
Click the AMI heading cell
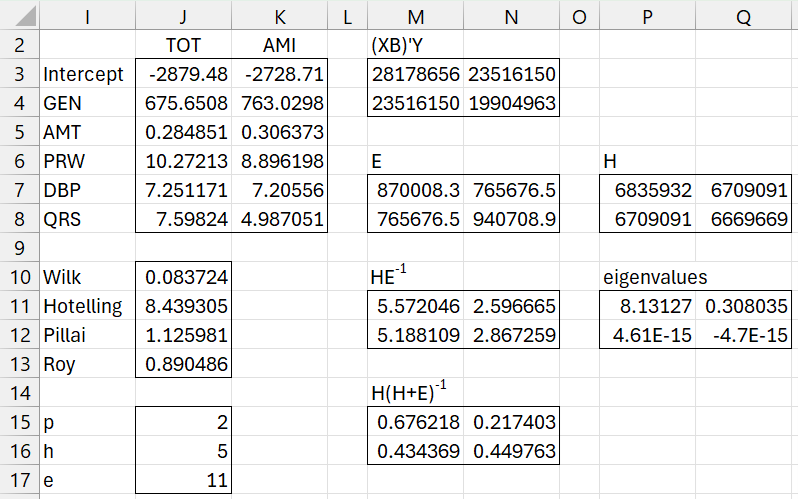[x=279, y=46]
